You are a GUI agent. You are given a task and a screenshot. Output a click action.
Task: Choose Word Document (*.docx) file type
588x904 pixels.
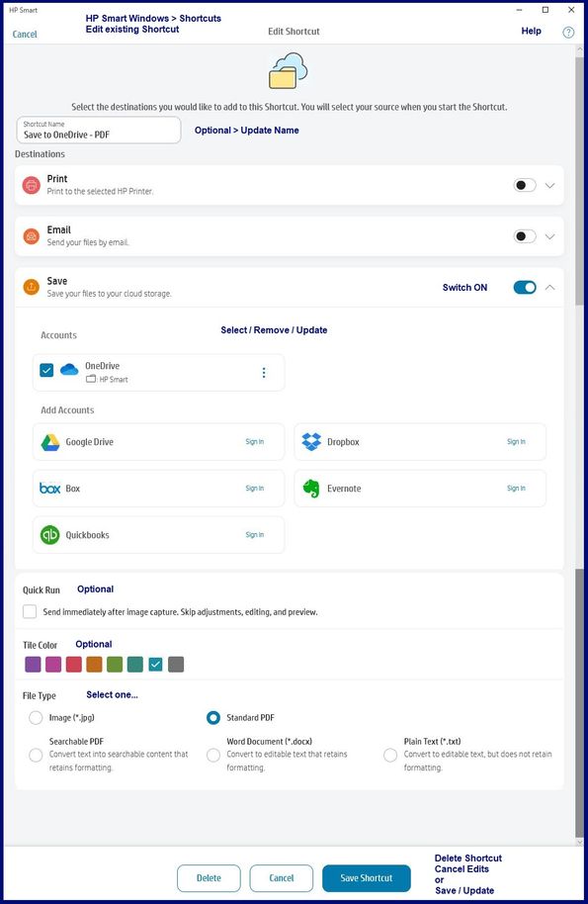(213, 756)
